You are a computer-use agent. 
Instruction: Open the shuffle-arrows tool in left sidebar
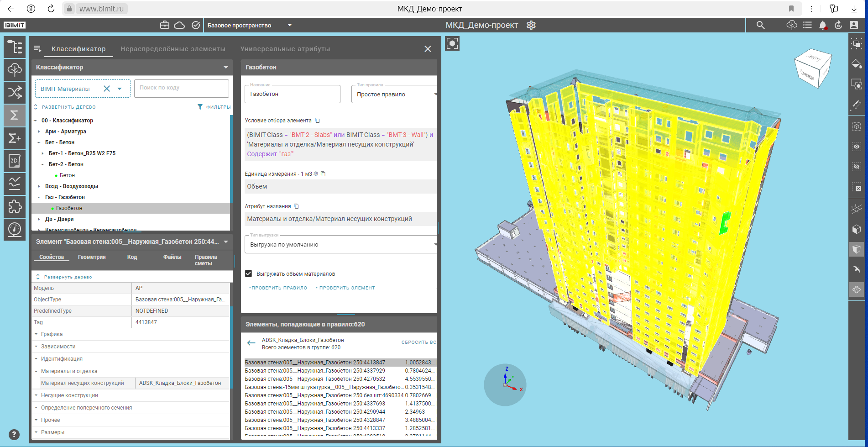point(15,92)
